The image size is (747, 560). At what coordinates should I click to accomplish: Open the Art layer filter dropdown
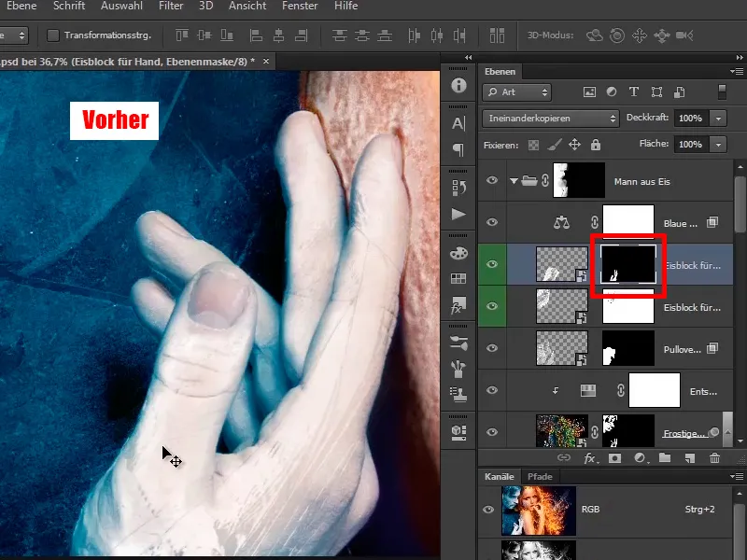(x=517, y=91)
